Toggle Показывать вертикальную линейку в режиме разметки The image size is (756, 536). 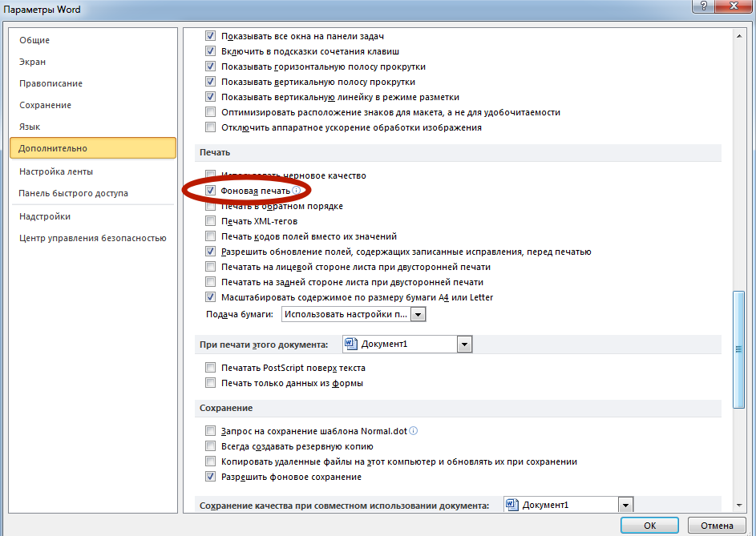(x=210, y=97)
